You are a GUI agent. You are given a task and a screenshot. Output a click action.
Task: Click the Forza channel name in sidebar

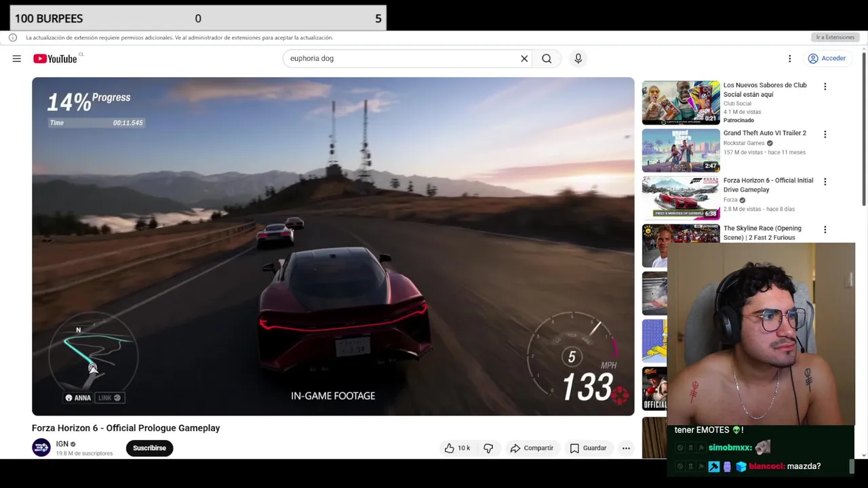pos(730,200)
